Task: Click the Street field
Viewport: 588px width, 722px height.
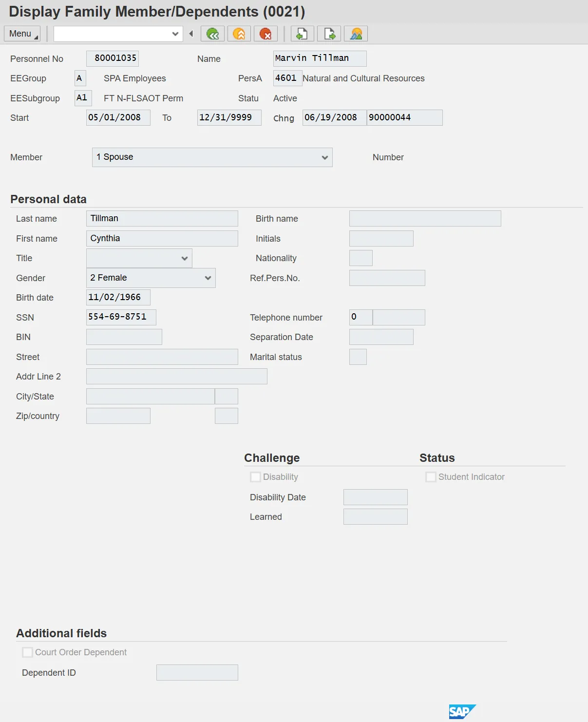Action: tap(162, 357)
